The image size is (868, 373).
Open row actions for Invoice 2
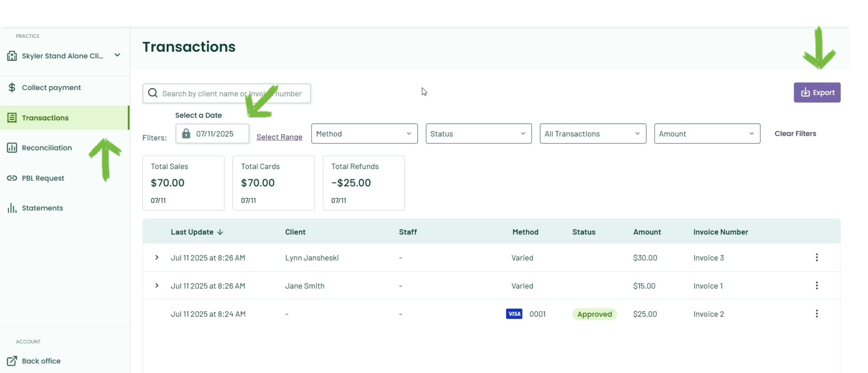(x=816, y=314)
